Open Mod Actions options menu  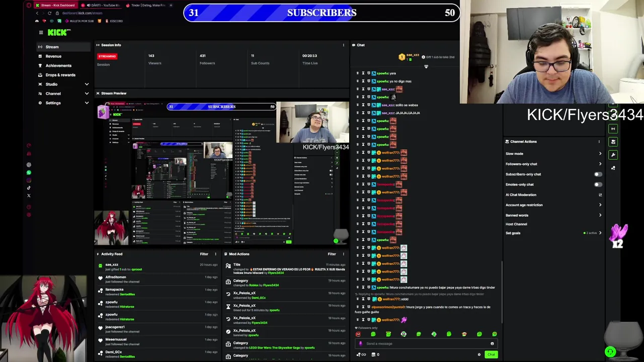pyautogui.click(x=344, y=254)
